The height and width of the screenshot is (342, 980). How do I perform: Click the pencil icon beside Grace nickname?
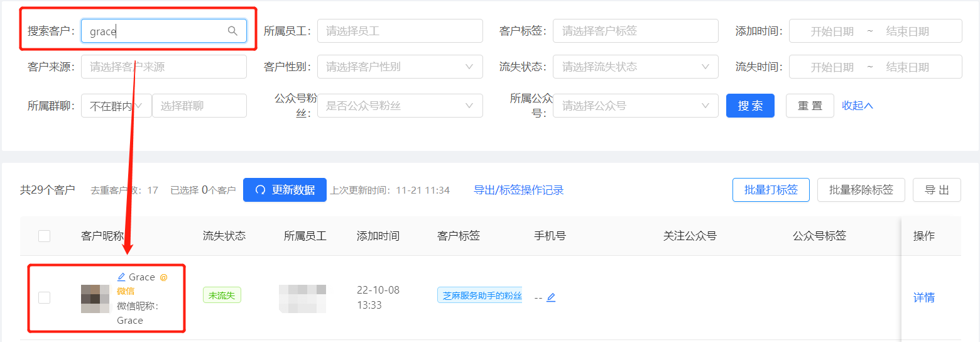pyautogui.click(x=121, y=277)
